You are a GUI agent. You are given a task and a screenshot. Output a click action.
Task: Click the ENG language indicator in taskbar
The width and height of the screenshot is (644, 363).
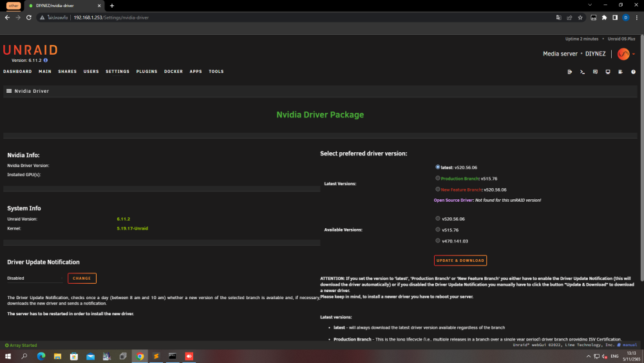[x=614, y=357]
